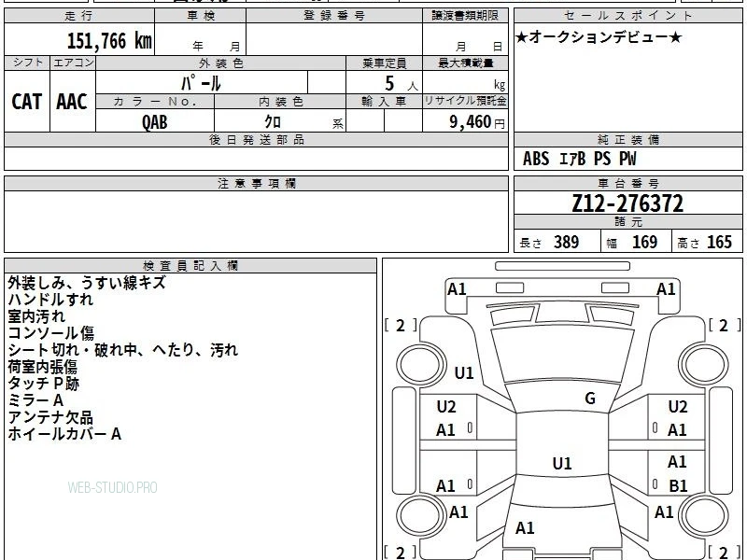Select the 外装色 header
Image resolution: width=747 pixels, height=560 pixels.
click(x=221, y=63)
